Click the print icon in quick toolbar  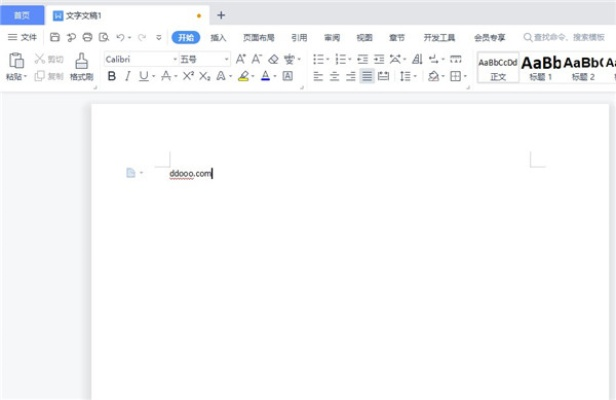pos(87,37)
